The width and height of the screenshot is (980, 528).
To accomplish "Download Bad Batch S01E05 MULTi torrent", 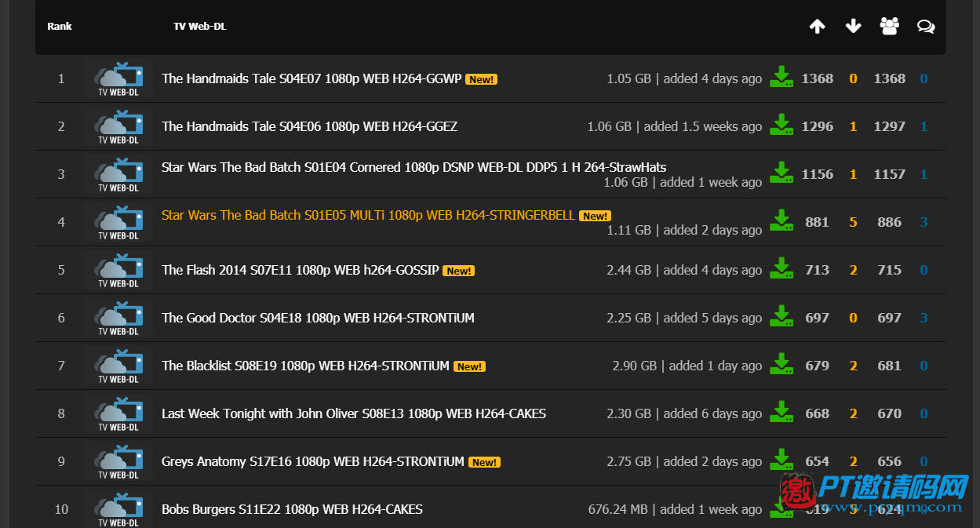I will pos(781,220).
